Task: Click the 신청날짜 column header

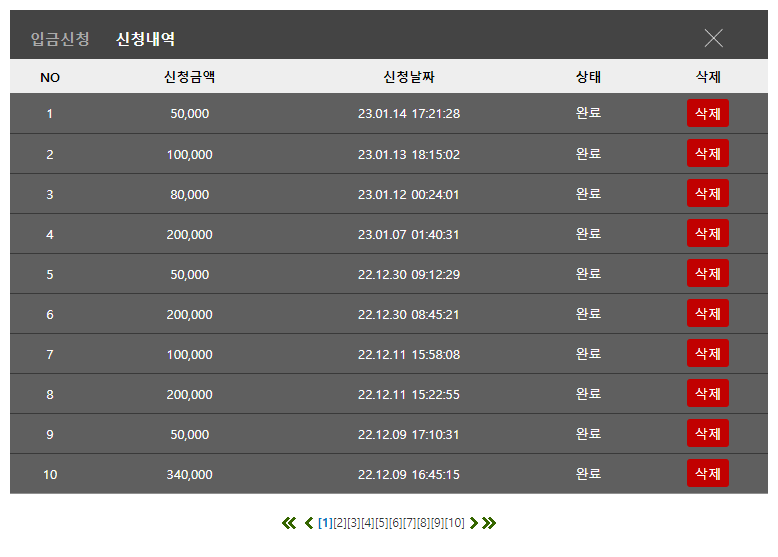Action: click(409, 77)
